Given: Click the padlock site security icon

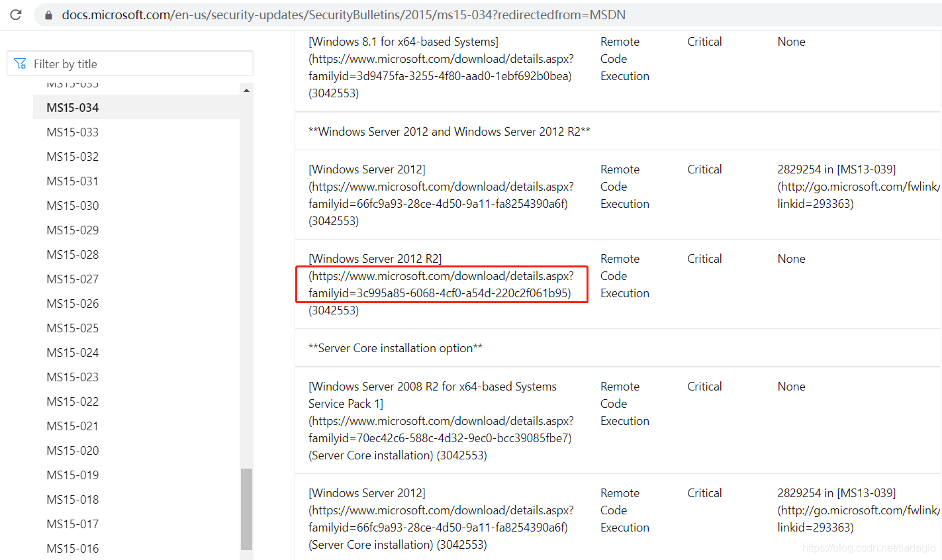Looking at the screenshot, I should pyautogui.click(x=48, y=15).
